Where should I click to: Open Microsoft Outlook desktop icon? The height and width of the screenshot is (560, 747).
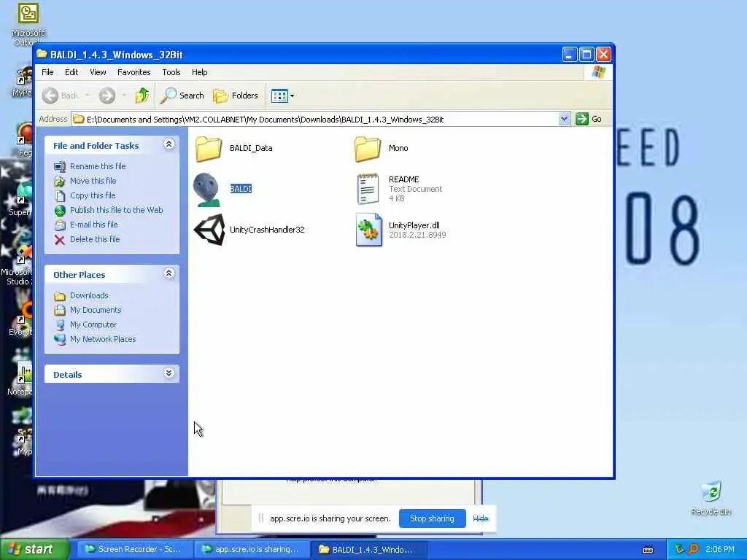click(28, 24)
